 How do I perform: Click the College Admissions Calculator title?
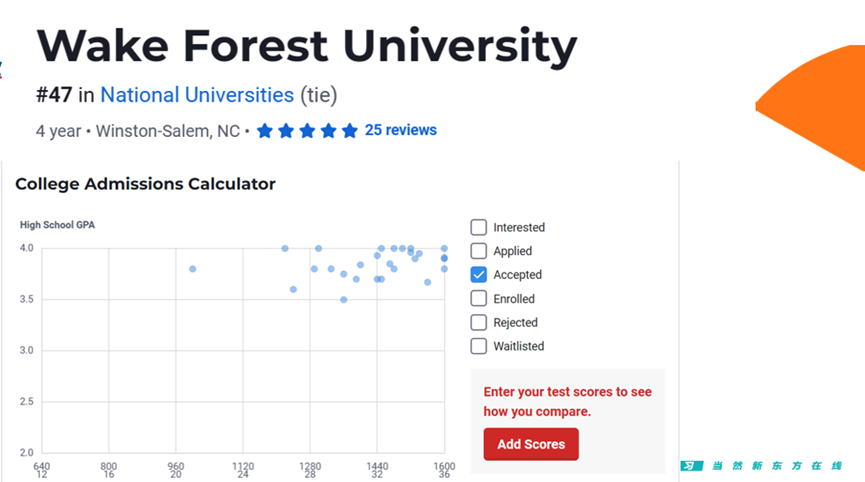pyautogui.click(x=145, y=184)
